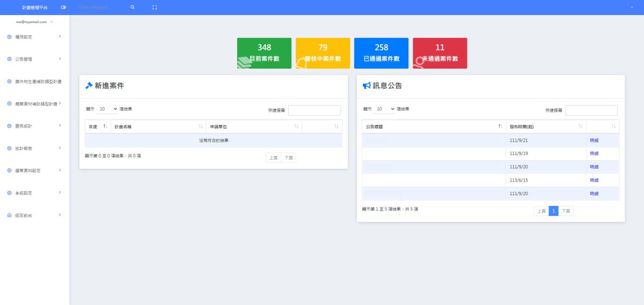
Task: Click the home icon beside 返回前台
Action: pyautogui.click(x=9, y=215)
